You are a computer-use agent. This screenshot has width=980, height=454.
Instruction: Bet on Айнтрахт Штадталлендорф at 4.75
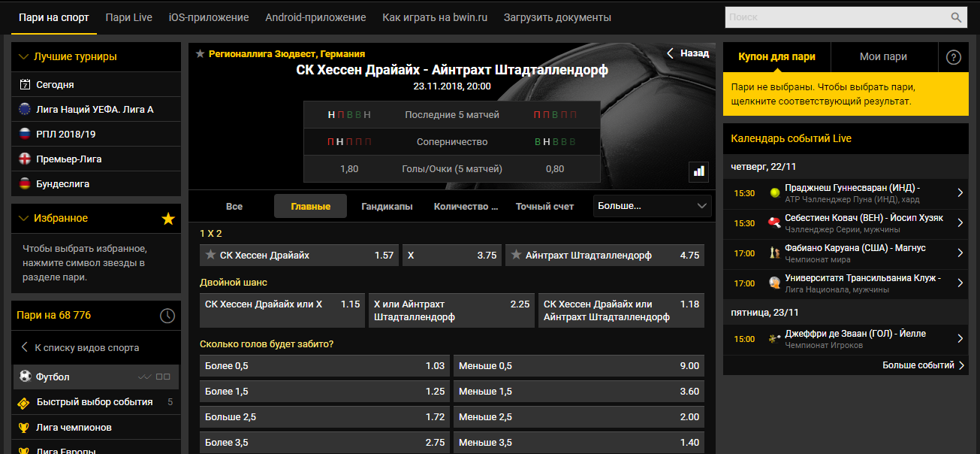[605, 255]
